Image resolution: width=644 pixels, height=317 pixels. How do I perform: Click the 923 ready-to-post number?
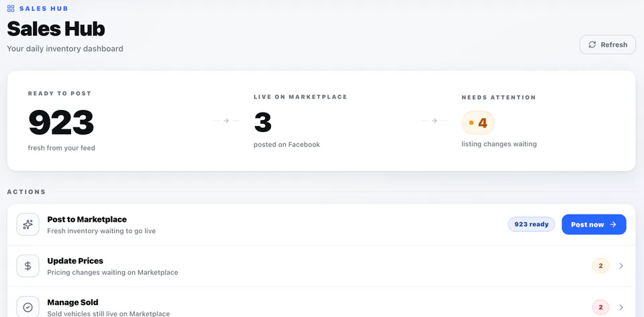[x=61, y=123]
